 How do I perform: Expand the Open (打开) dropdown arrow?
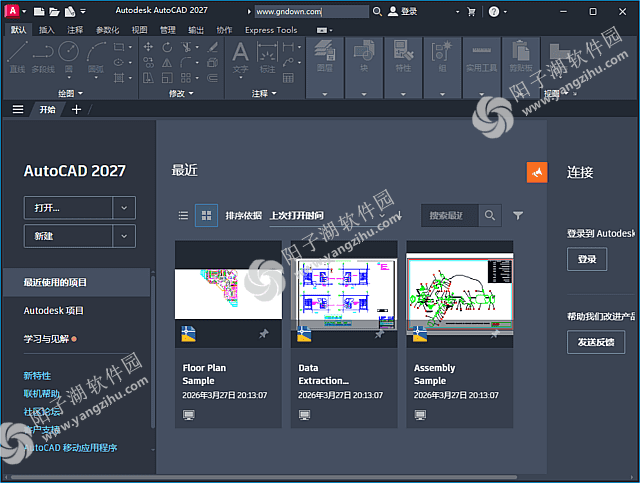(x=124, y=208)
